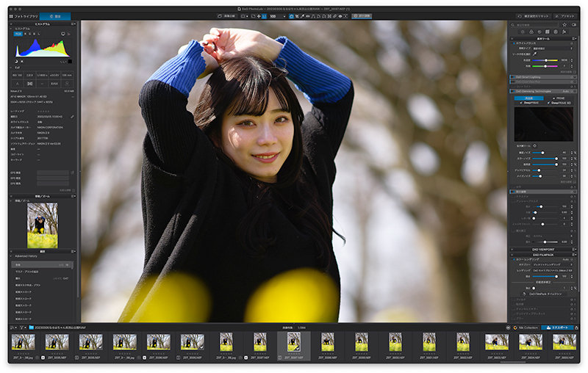Select the Horizon tool in toolbar

[x=307, y=16]
